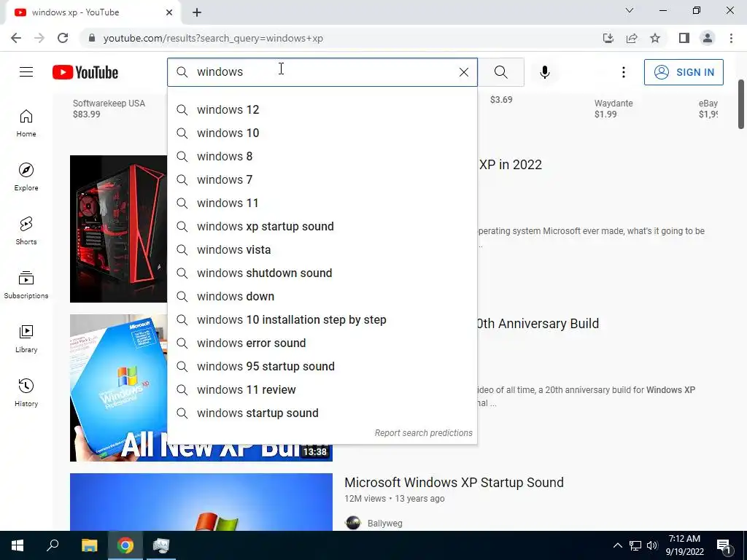Open Explore in the sidebar
The height and width of the screenshot is (560, 747).
click(x=26, y=177)
